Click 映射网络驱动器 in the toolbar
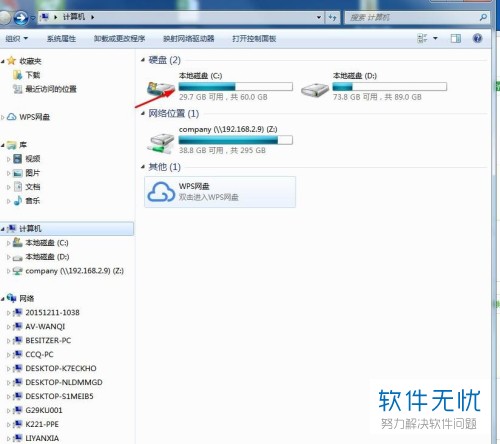500x444 pixels. [x=189, y=39]
